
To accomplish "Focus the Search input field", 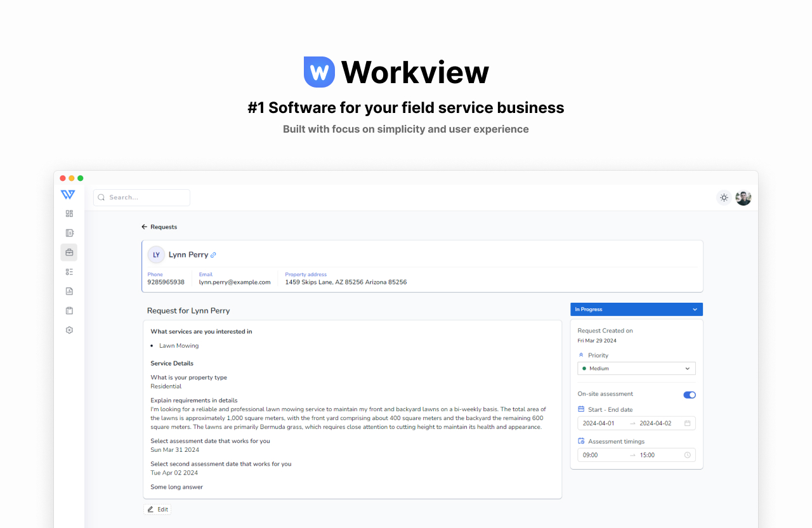I will point(141,197).
